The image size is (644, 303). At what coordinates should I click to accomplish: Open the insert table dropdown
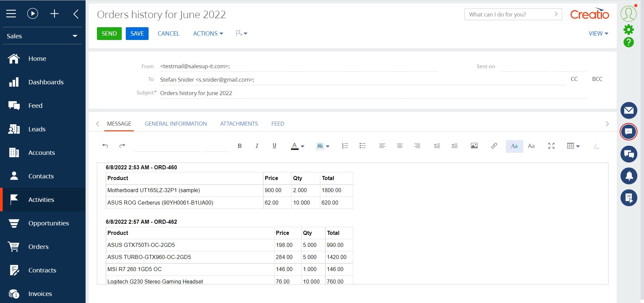(x=573, y=146)
